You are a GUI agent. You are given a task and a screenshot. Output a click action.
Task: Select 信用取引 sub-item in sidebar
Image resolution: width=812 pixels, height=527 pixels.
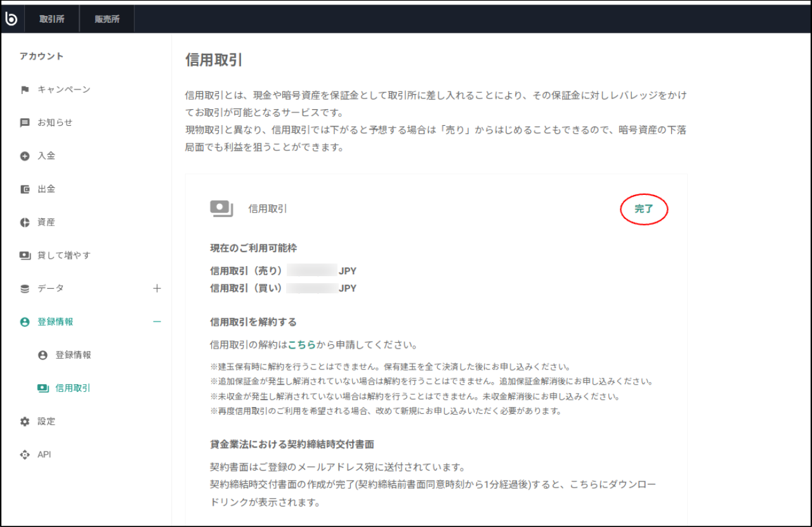tap(73, 388)
